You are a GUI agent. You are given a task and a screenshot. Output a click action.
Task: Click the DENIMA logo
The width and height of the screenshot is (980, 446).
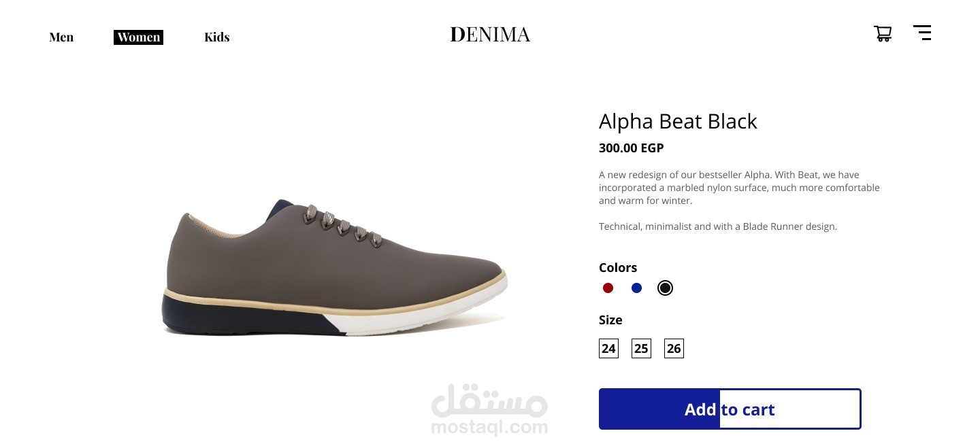[x=490, y=35]
